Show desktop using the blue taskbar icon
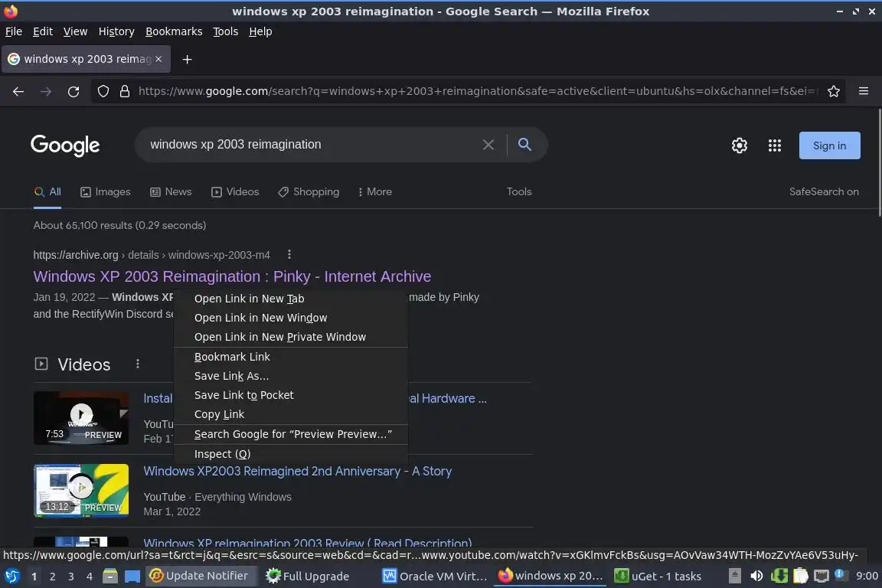 pyautogui.click(x=132, y=577)
